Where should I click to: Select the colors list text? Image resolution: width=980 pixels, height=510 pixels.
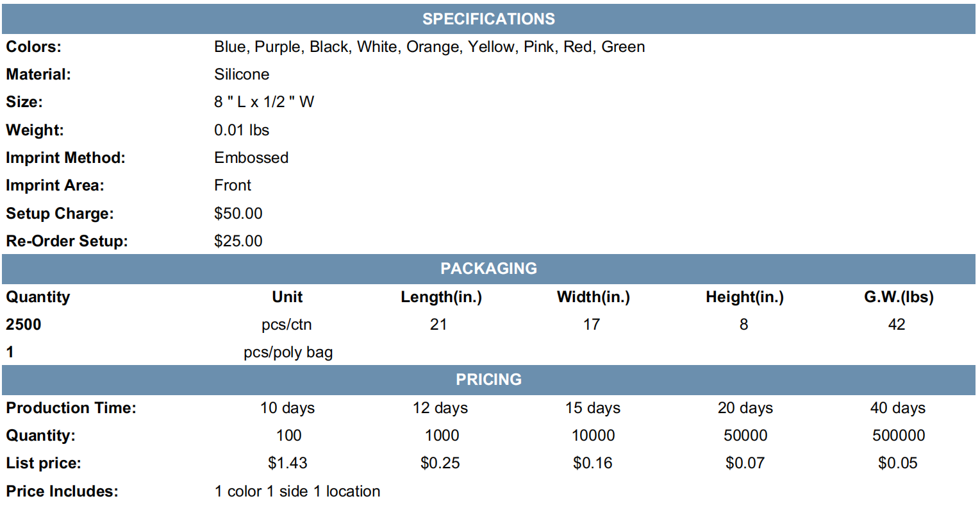[x=429, y=47]
